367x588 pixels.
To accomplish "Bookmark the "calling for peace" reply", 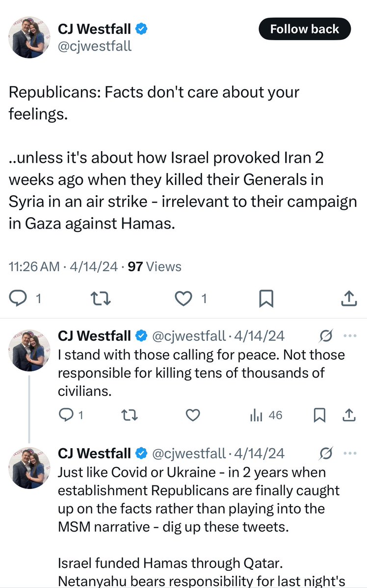I will tap(319, 415).
